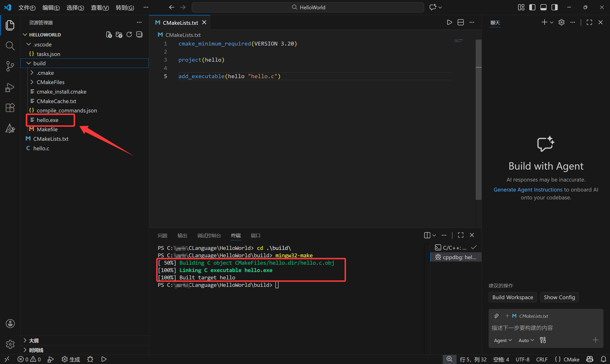Toggle the primary side bar visibility
610x364 pixels.
(x=532, y=7)
